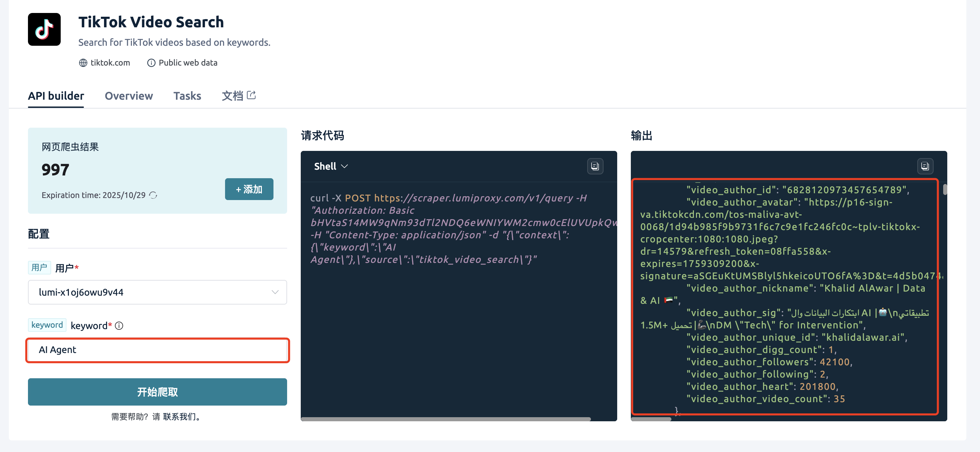
Task: Click the keyword info tooltip icon
Action: tap(119, 326)
